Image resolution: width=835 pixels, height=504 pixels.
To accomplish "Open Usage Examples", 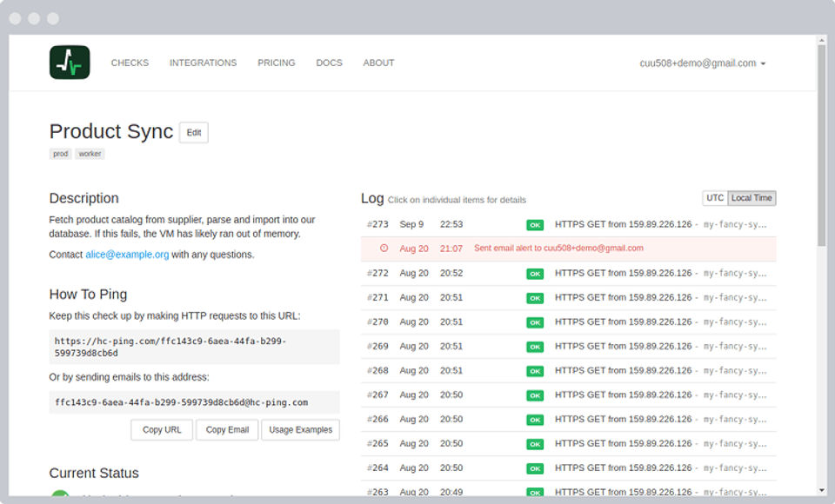I will (x=300, y=430).
